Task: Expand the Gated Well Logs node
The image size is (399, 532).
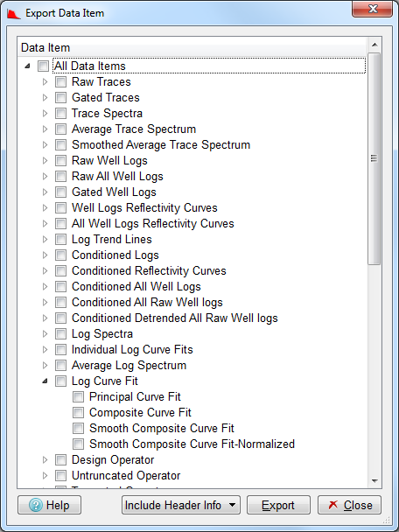Action: point(45,192)
